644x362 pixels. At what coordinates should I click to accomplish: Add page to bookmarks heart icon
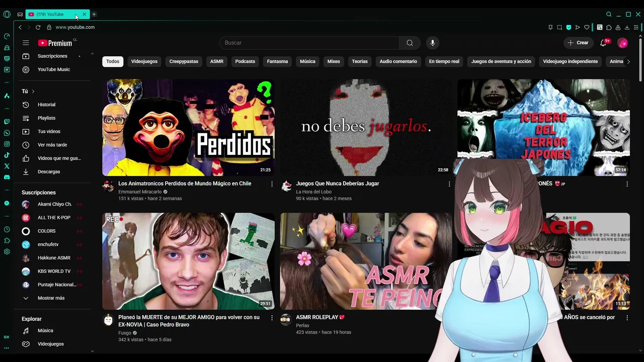(x=587, y=27)
